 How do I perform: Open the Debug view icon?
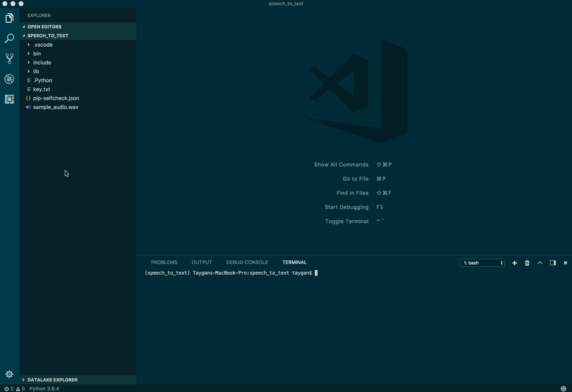9,79
